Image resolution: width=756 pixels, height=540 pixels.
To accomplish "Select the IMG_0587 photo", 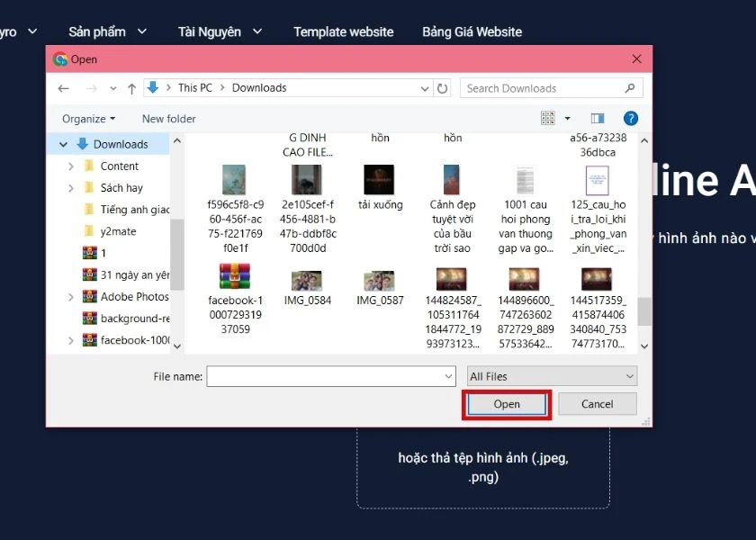I will coord(380,281).
